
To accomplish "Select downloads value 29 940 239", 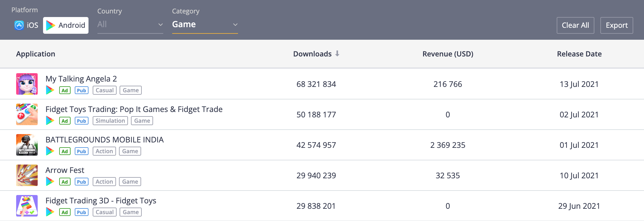I will pos(316,176).
